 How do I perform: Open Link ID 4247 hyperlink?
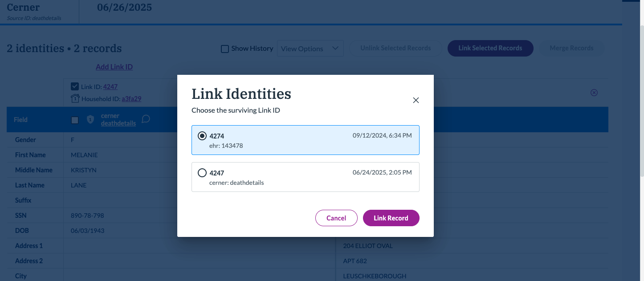coord(110,87)
